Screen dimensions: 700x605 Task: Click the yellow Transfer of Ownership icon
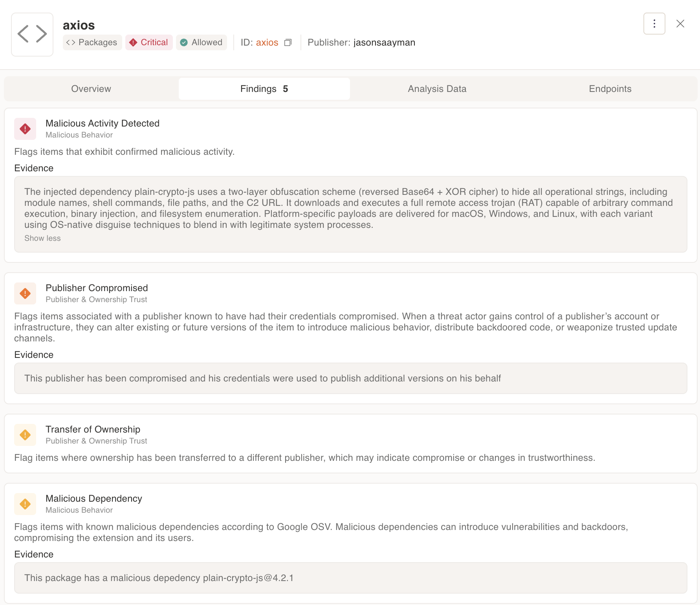pos(25,435)
